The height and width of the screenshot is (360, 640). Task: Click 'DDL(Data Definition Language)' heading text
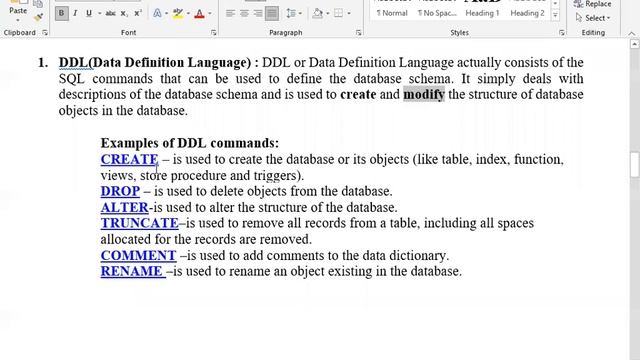coord(155,63)
